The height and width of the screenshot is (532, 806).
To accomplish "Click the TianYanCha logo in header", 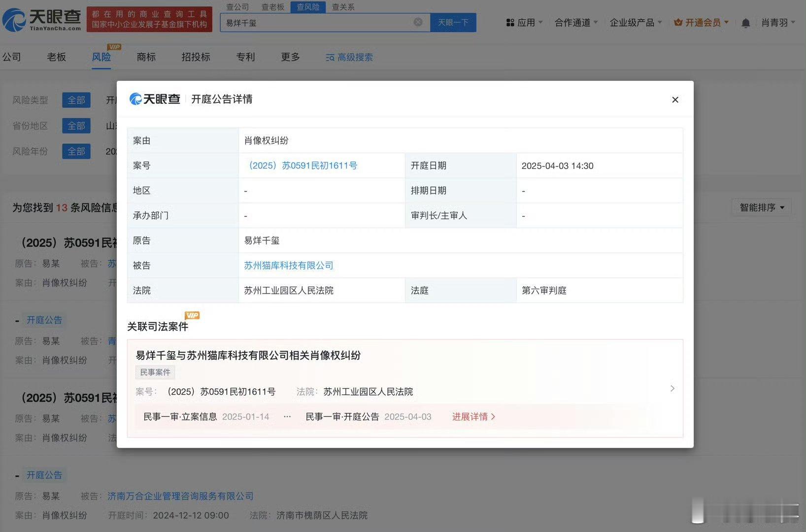I will point(42,20).
